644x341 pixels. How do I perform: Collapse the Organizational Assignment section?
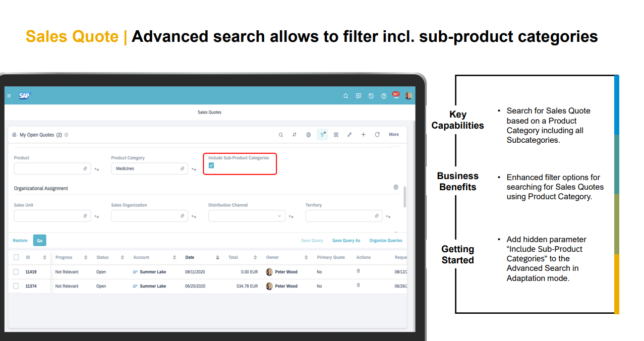[x=396, y=187]
